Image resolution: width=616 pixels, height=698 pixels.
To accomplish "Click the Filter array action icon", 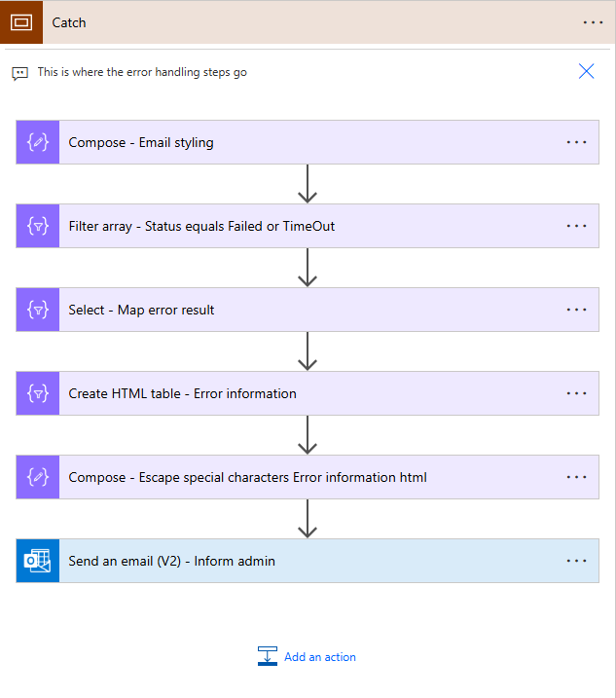I will (x=38, y=226).
